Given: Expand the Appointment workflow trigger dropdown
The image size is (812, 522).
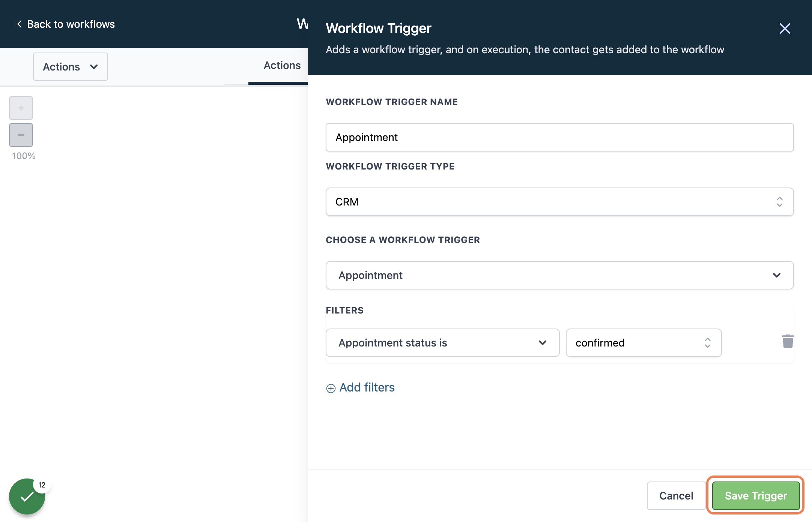Looking at the screenshot, I should click(x=559, y=275).
